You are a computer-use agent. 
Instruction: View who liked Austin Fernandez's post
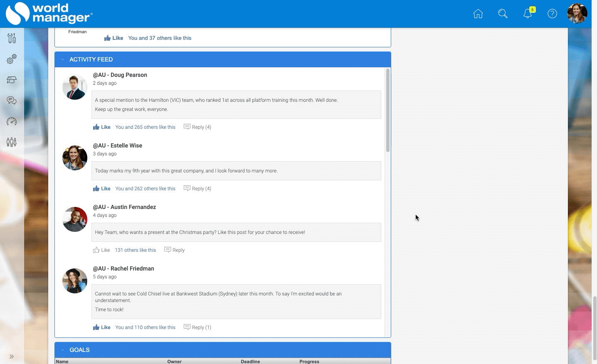click(135, 250)
